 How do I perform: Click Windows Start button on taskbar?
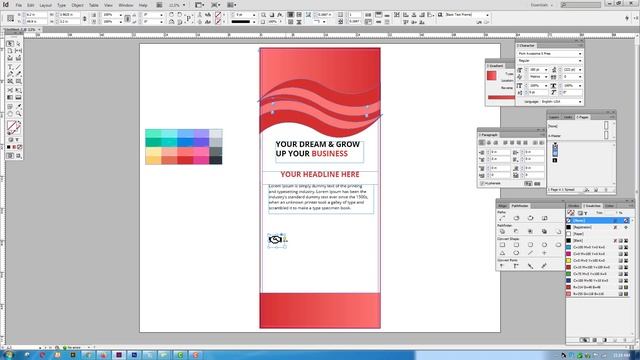[x=8, y=355]
